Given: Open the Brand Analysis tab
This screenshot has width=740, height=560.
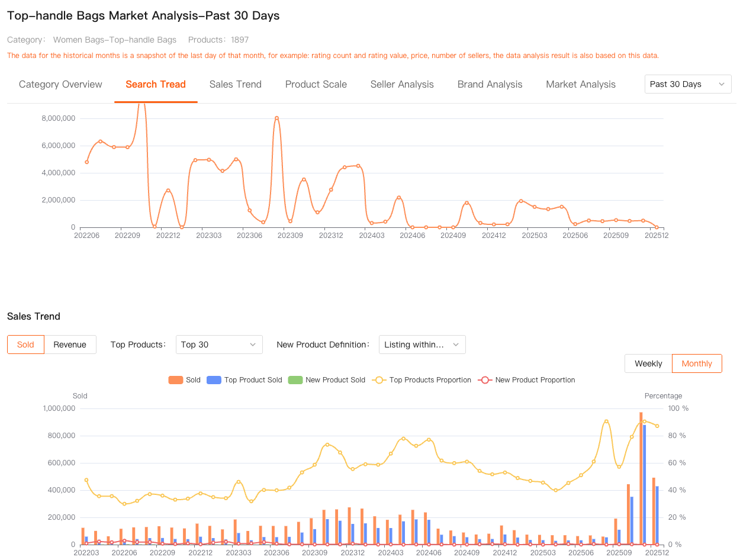Looking at the screenshot, I should pos(490,85).
